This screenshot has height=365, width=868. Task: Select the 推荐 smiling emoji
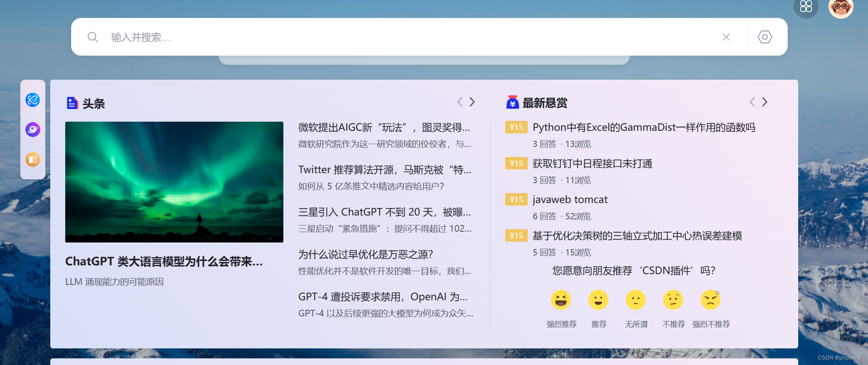[x=598, y=300]
